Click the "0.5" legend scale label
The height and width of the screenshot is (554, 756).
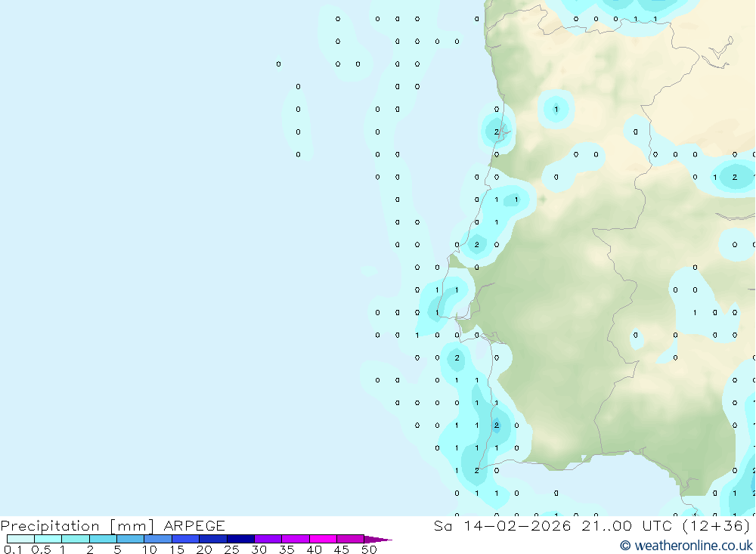point(41,549)
